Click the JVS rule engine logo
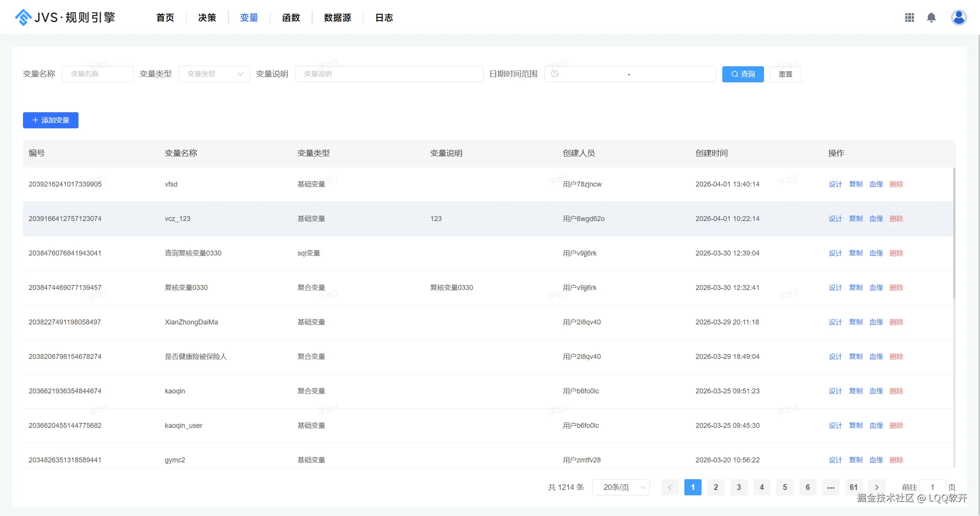The height and width of the screenshot is (516, 980). click(x=64, y=18)
